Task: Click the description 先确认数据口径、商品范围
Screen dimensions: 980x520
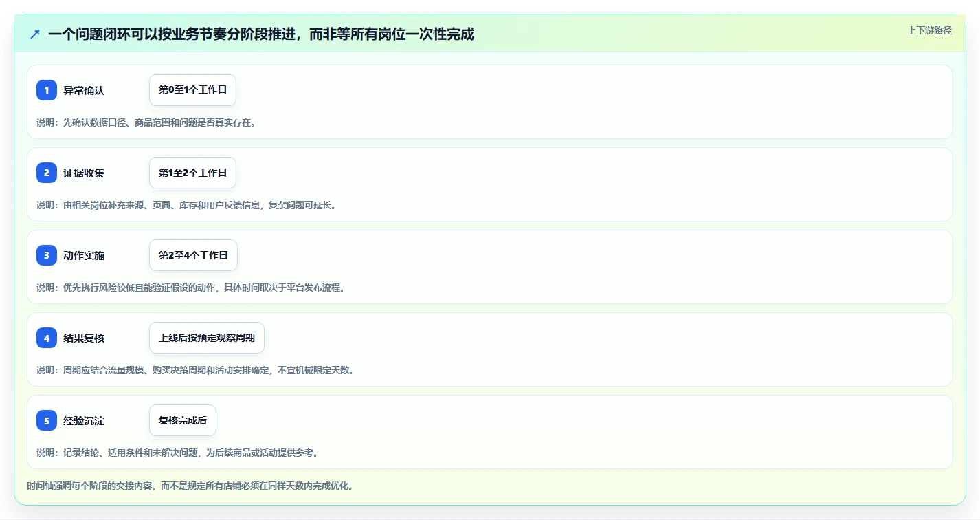Action: pyautogui.click(x=146, y=122)
